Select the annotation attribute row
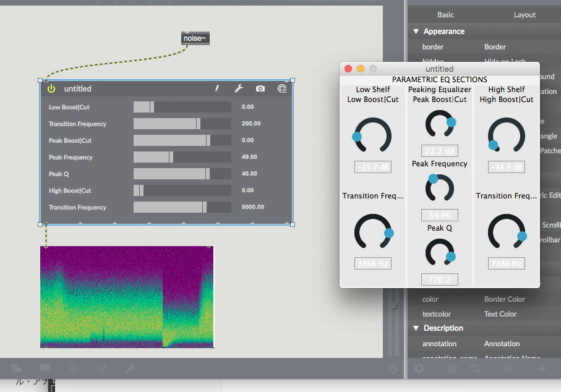Image resolution: width=561 pixels, height=392 pixels. pyautogui.click(x=484, y=344)
